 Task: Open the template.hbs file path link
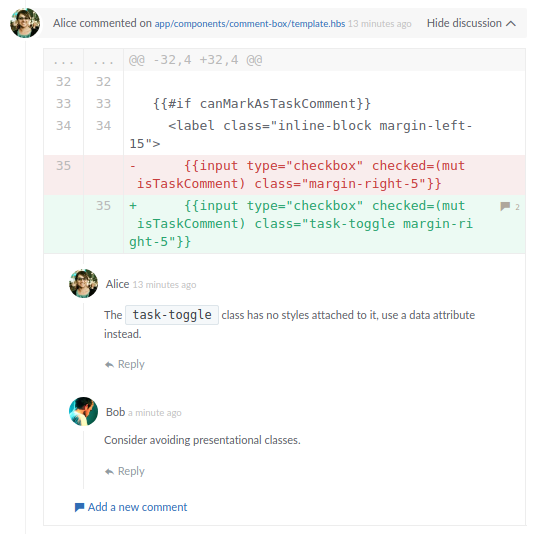coord(250,24)
